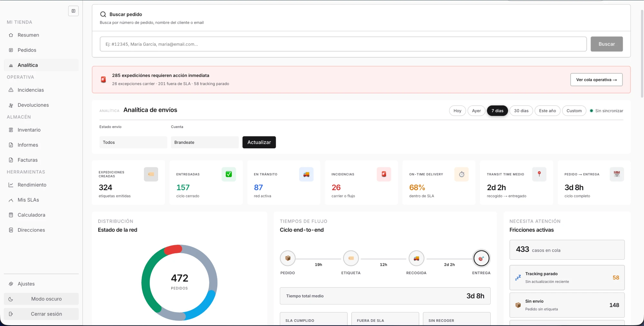The height and width of the screenshot is (326, 644).
Task: Click the red alert siren icon
Action: click(x=103, y=79)
